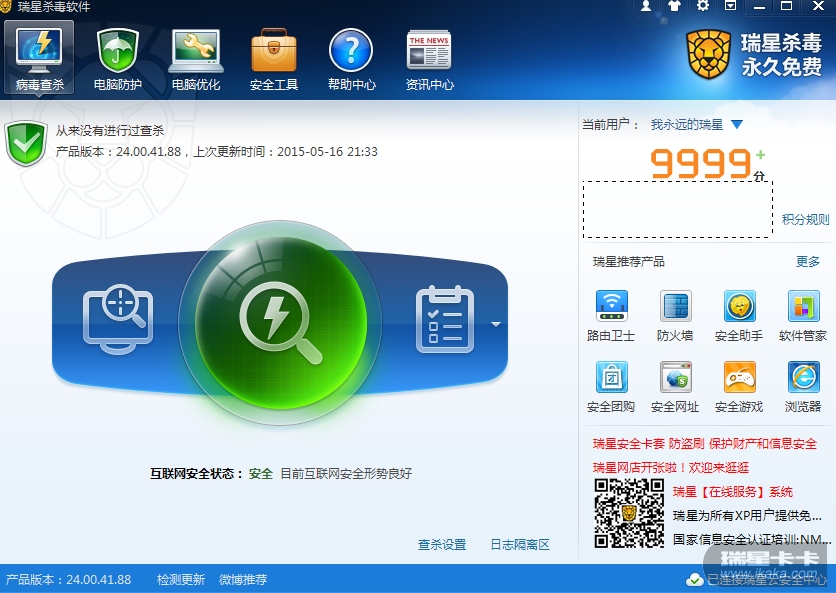Open the user account icon in title bar
Viewport: 836px width, 593px height.
pyautogui.click(x=646, y=6)
